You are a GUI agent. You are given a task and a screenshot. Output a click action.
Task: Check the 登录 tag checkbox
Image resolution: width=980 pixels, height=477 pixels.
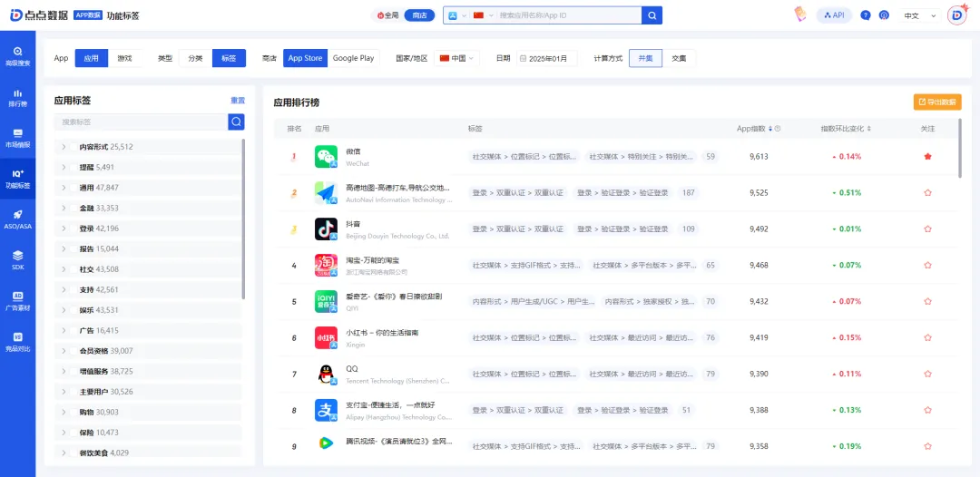click(x=73, y=229)
